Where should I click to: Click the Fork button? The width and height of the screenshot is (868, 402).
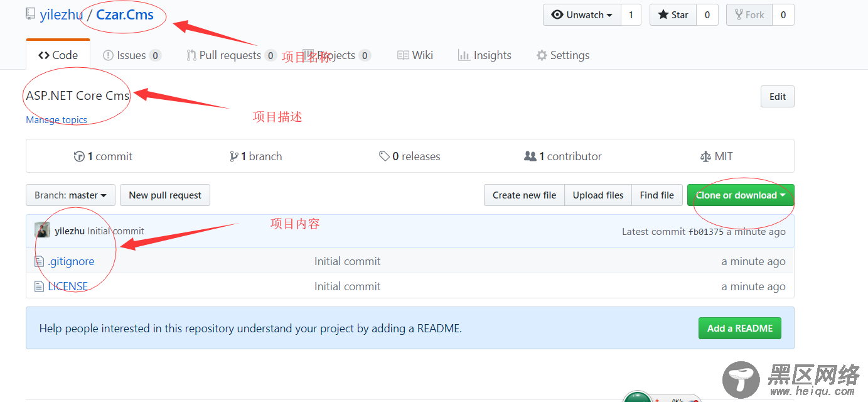pos(749,15)
